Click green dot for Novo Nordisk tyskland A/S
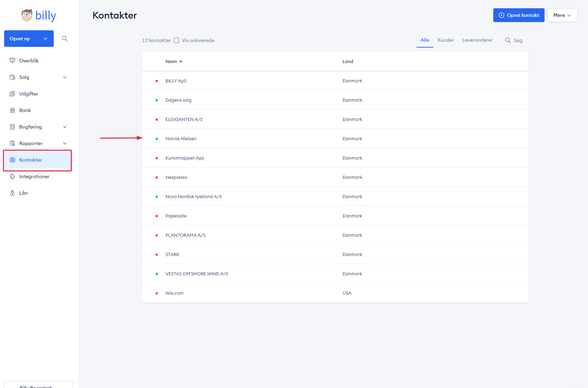This screenshot has height=388, width=588. click(157, 197)
